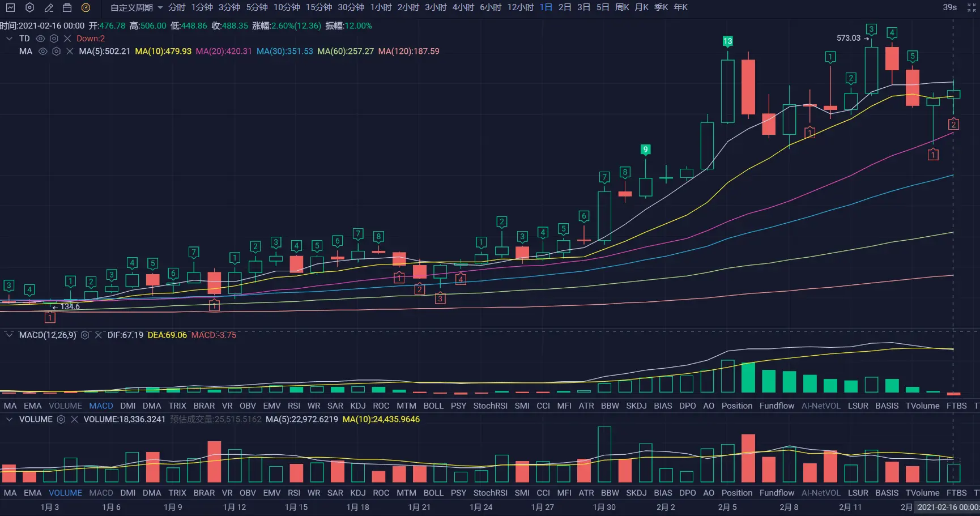Switch to the 5分钟 timeframe
This screenshot has width=980, height=516.
[x=257, y=7]
